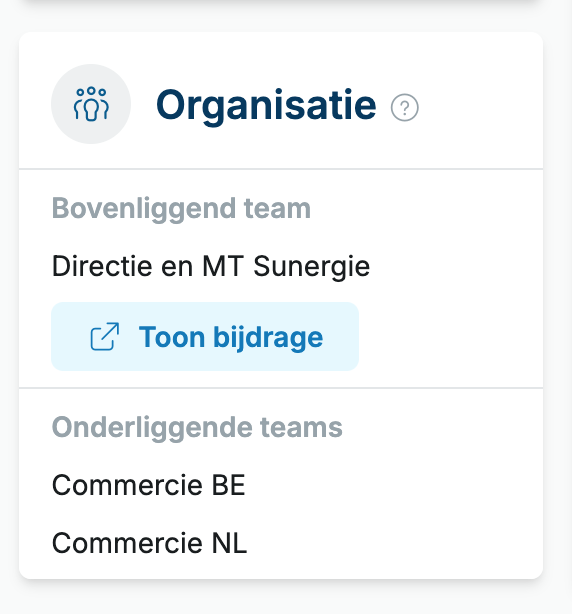
Task: Click the Toon bijdrage button
Action: coord(205,336)
